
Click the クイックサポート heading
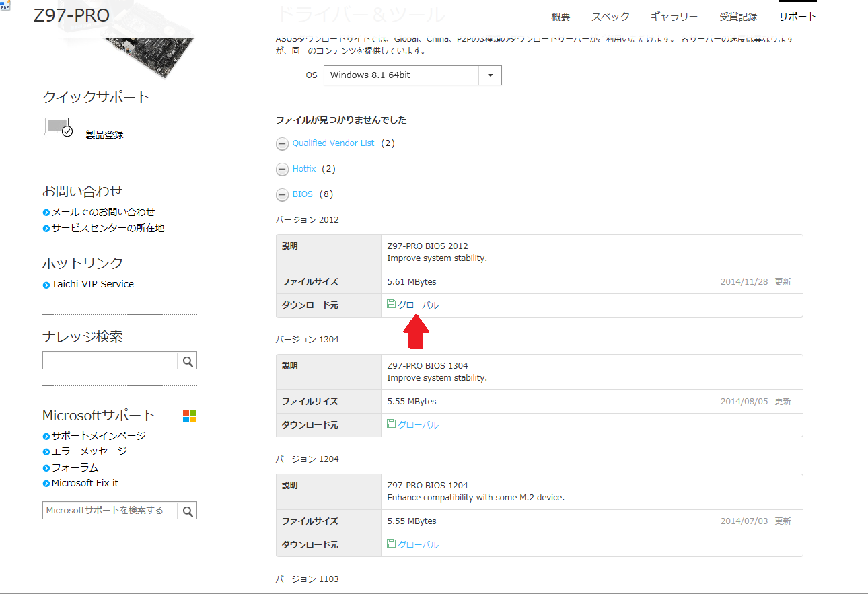coord(96,97)
